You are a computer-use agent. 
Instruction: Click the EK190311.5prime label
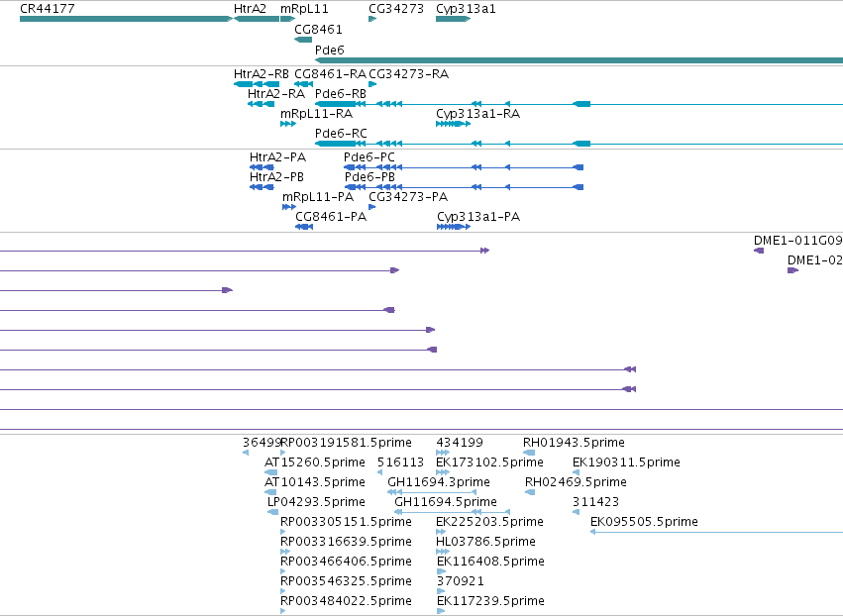pos(626,462)
